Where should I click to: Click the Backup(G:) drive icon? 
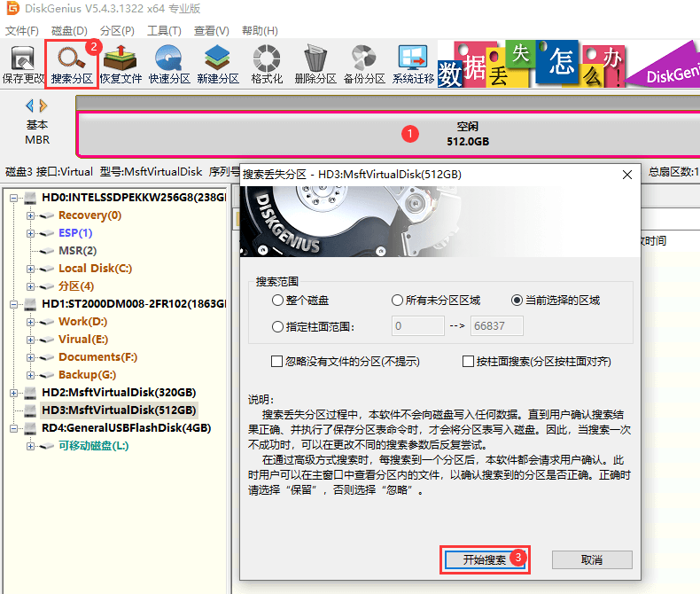pos(46,375)
